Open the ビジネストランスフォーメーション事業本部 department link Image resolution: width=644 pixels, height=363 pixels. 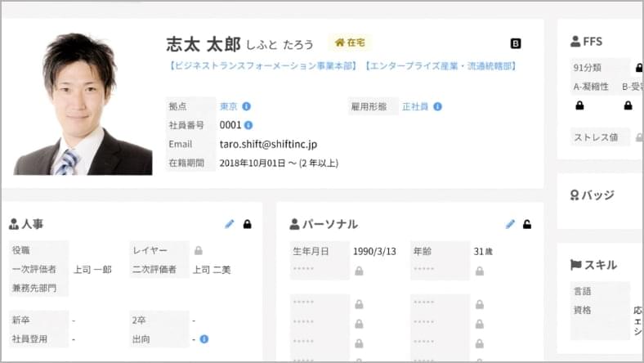(263, 66)
